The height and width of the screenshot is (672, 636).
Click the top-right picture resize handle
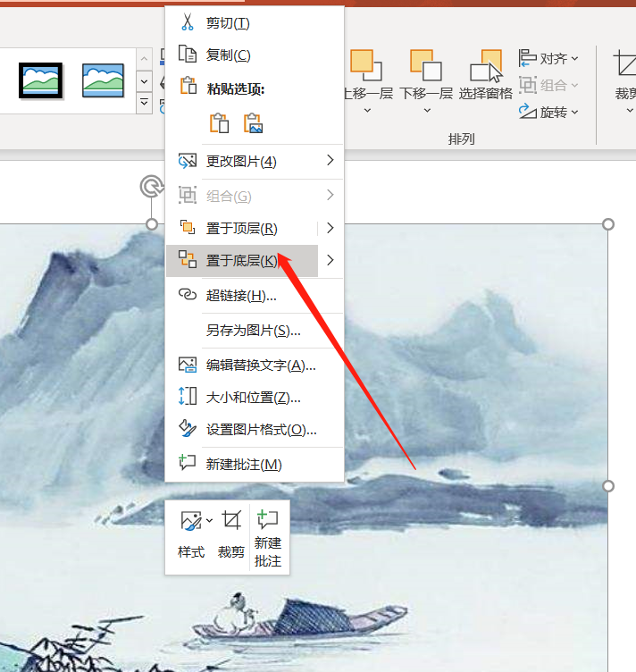click(608, 224)
